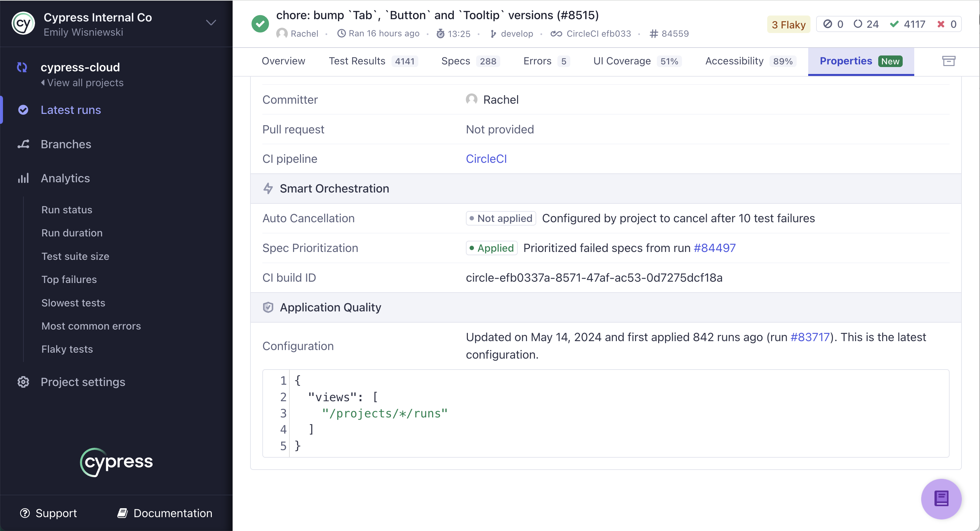Click the archive panel icon top right

pyautogui.click(x=948, y=61)
